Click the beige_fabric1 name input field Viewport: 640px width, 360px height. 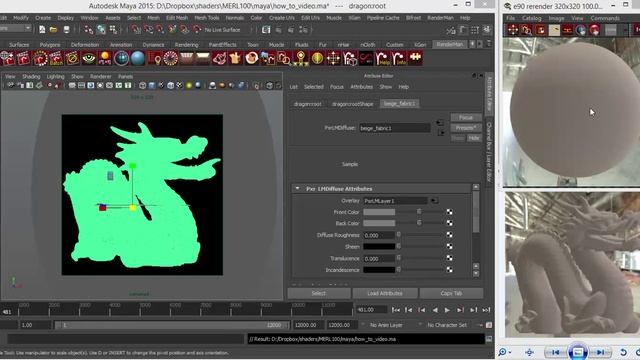[x=395, y=128]
